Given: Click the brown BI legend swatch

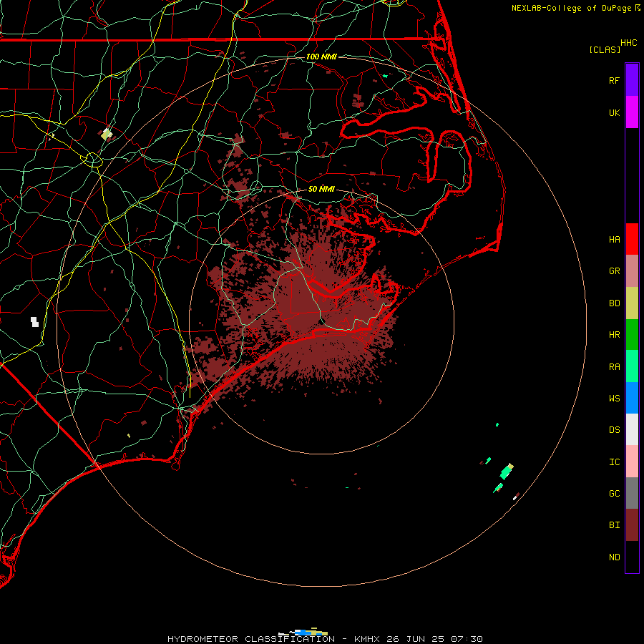Looking at the screenshot, I should (632, 525).
